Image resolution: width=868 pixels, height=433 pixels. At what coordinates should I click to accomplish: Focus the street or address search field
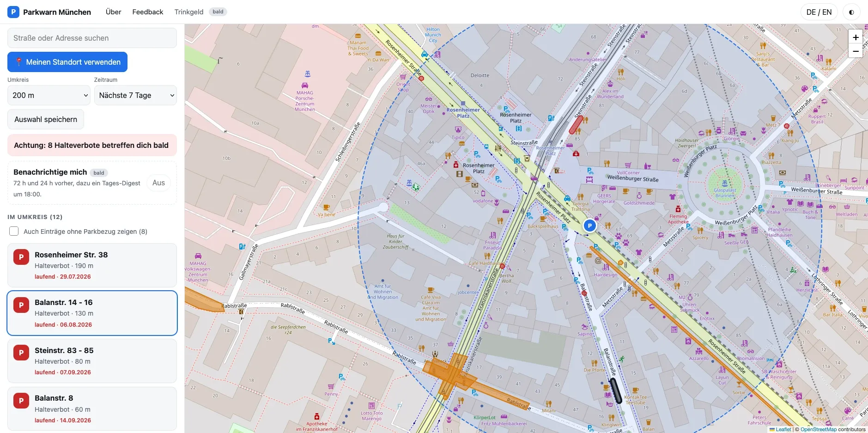click(92, 38)
